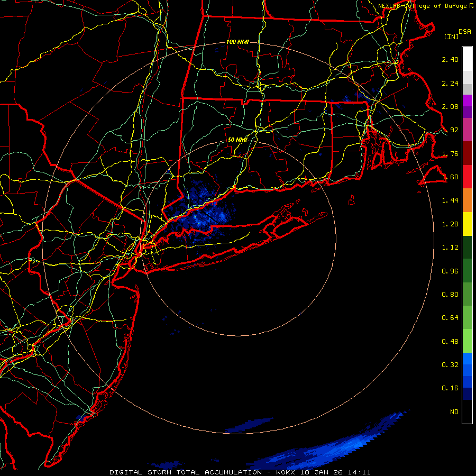
Task: Select the 2.08 legend value
Action: 450,106
